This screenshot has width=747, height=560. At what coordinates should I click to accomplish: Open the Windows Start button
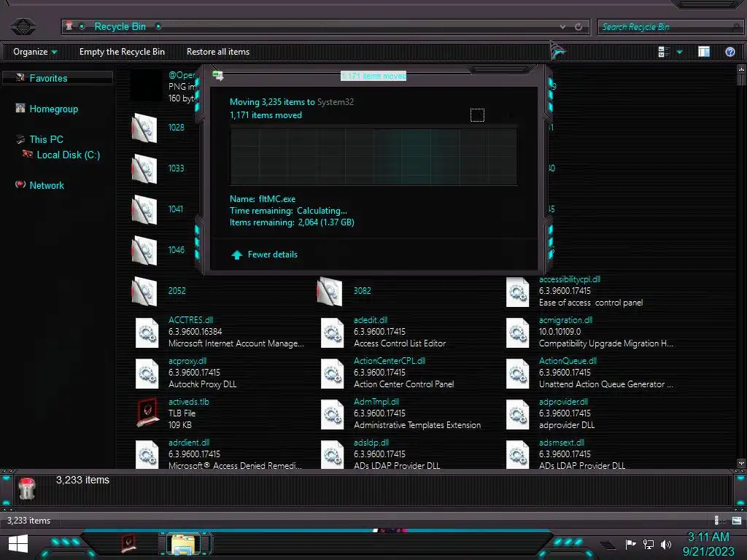click(18, 544)
